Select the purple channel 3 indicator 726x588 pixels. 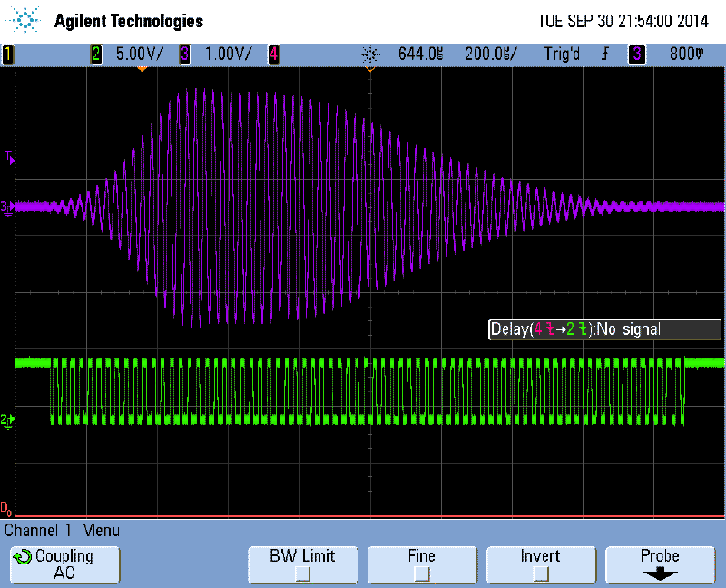click(185, 54)
